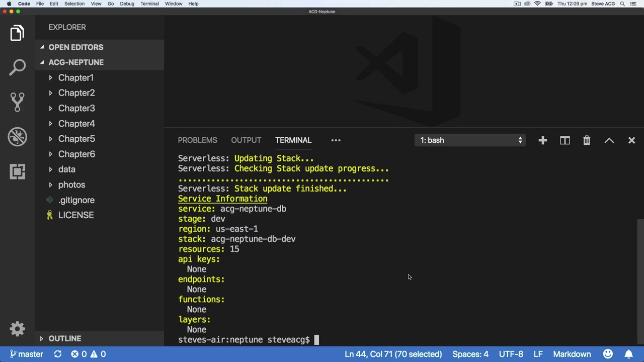Expand the data folder
The width and height of the screenshot is (644, 362).
[x=66, y=169]
